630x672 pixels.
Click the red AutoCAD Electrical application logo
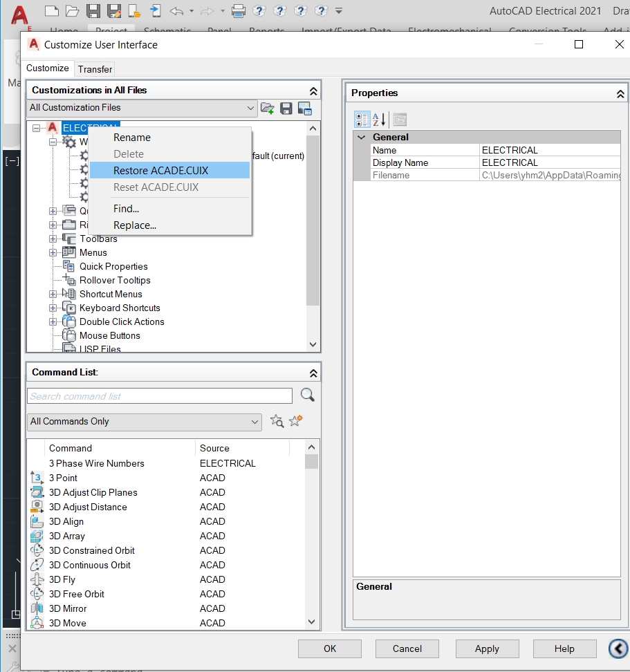coord(19,15)
